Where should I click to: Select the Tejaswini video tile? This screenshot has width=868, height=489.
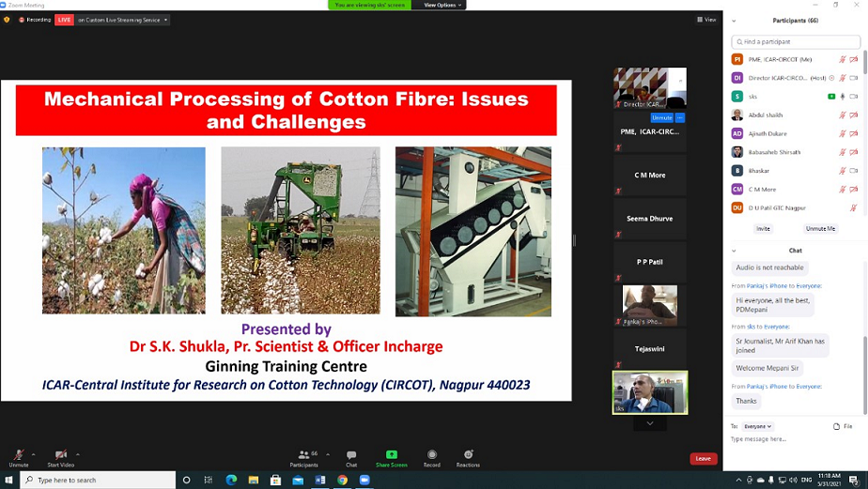pos(650,349)
